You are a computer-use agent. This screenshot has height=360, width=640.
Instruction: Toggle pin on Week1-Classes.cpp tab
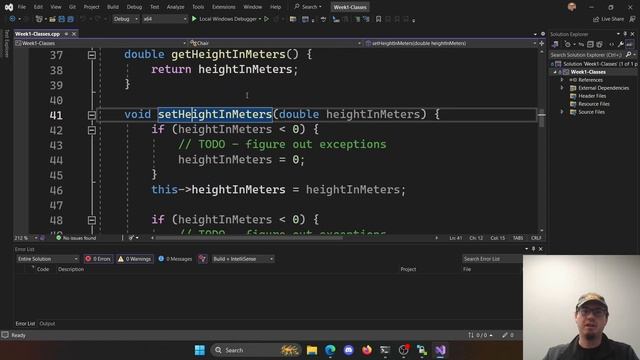[66, 34]
